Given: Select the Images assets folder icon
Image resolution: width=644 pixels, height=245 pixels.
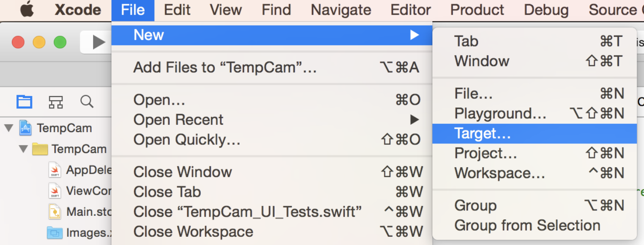Looking at the screenshot, I should (x=55, y=233).
